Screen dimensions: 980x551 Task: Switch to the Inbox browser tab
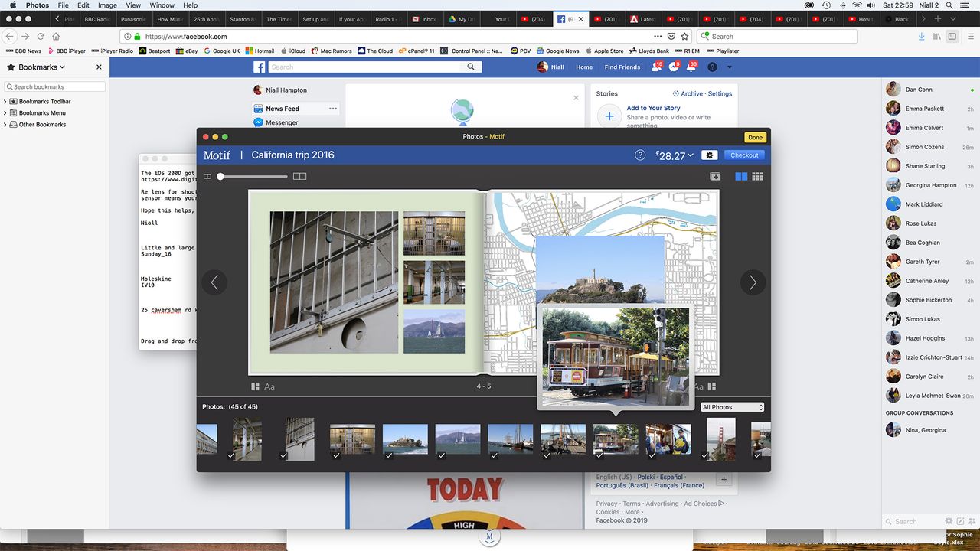(x=423, y=18)
